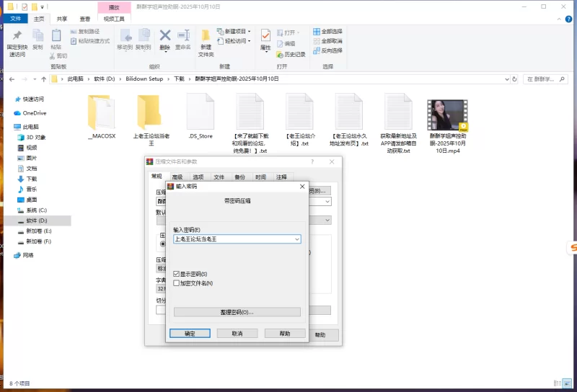Expand the password input dropdown arrow
The height and width of the screenshot is (392, 577).
297,239
